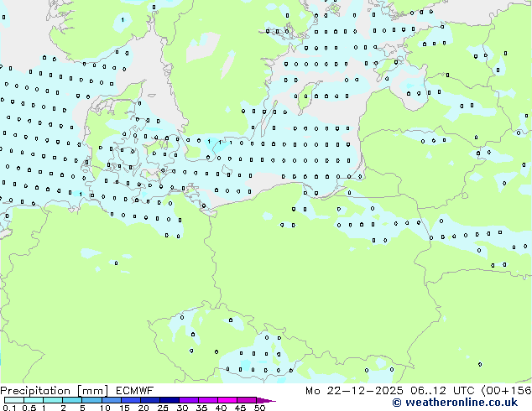Click the legend swatch between 0.1 and 0.5

point(14,400)
